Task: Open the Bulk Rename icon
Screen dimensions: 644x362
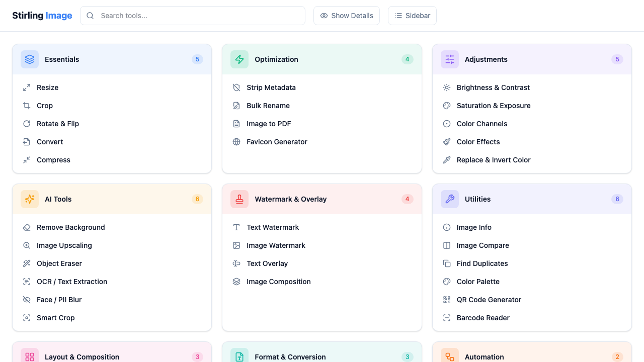Action: coord(236,106)
